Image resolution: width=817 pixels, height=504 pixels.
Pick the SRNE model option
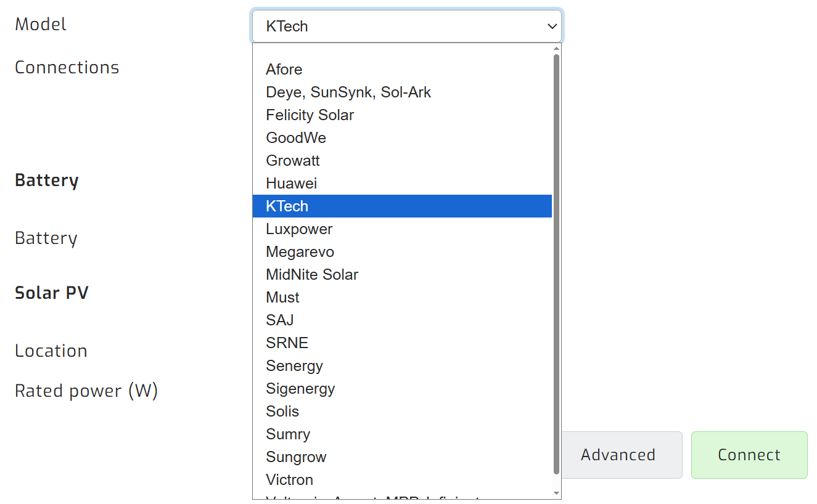click(x=287, y=343)
